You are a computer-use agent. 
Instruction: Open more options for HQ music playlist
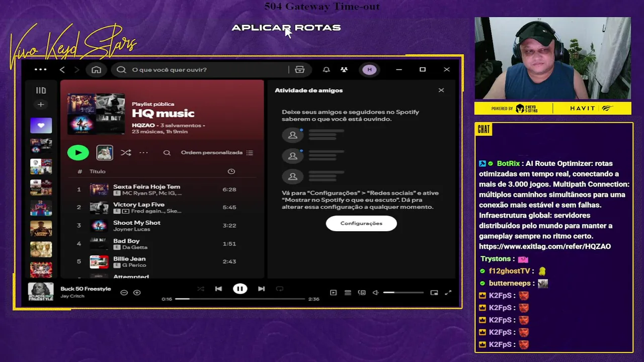144,152
